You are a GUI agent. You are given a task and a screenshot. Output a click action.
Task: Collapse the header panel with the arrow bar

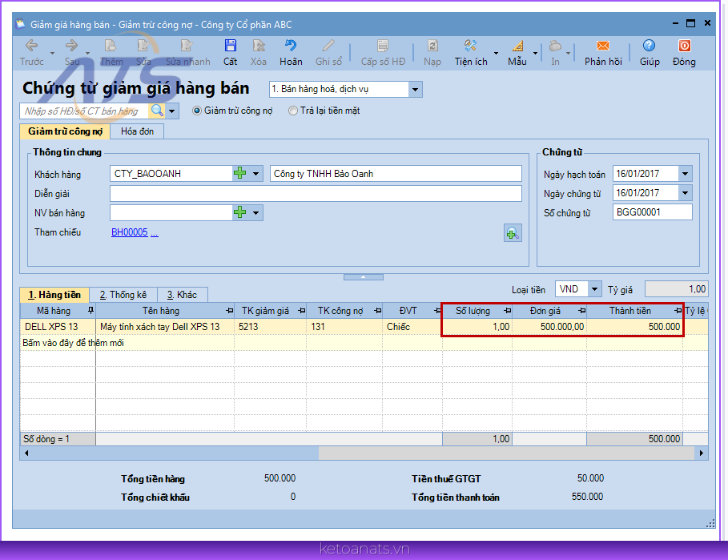pyautogui.click(x=363, y=277)
